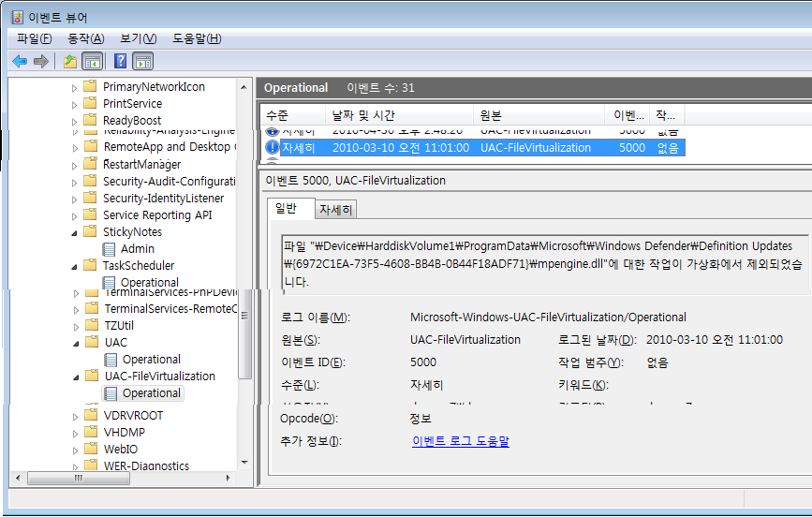812x517 pixels.
Task: Click the tree pane vertical scrollbar thumb
Action: (245, 334)
